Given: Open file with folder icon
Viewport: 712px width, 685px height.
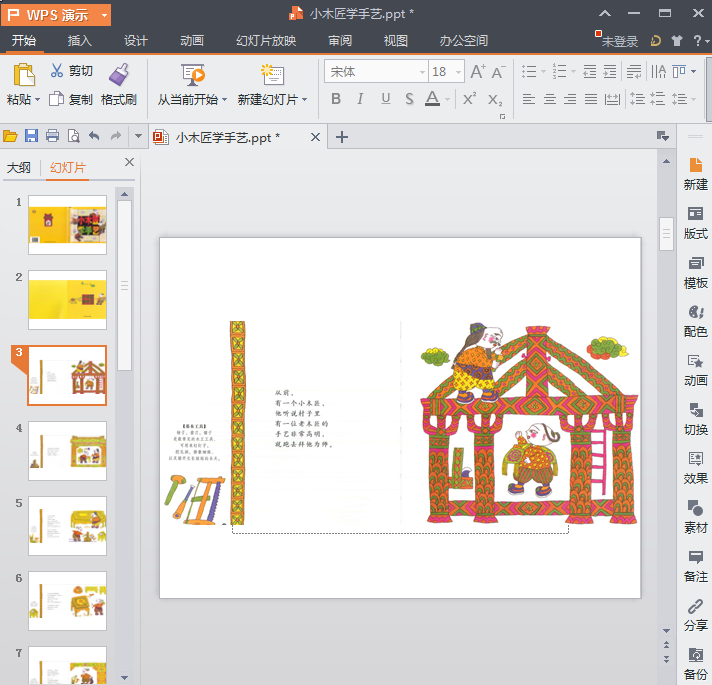Looking at the screenshot, I should pos(10,136).
